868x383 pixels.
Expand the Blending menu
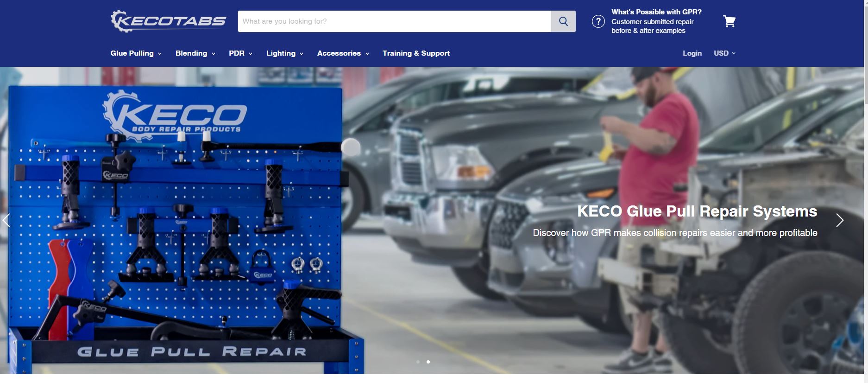coord(195,53)
